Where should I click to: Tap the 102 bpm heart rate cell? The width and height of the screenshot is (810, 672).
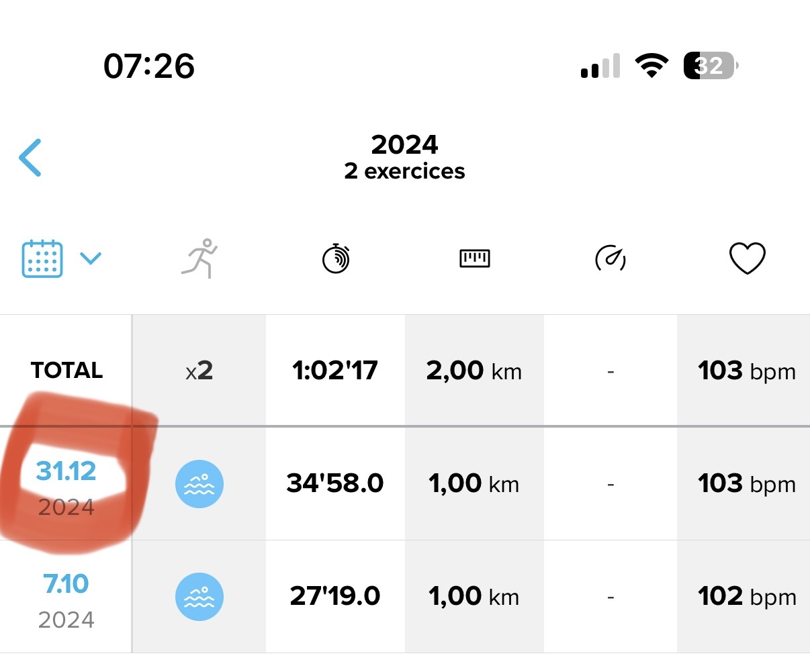tap(747, 596)
